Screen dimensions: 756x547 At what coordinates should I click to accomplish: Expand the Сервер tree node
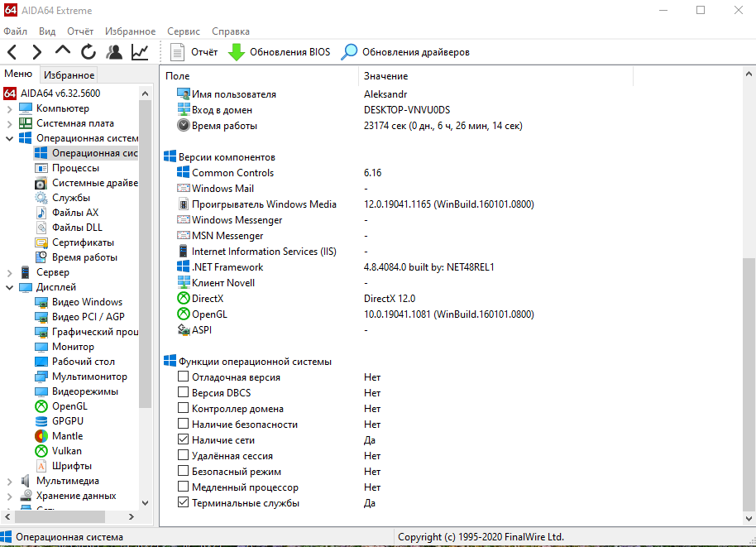pyautogui.click(x=9, y=273)
